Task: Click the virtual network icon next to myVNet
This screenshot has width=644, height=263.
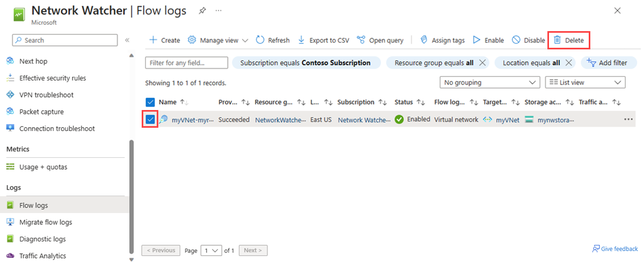Action: click(x=487, y=120)
